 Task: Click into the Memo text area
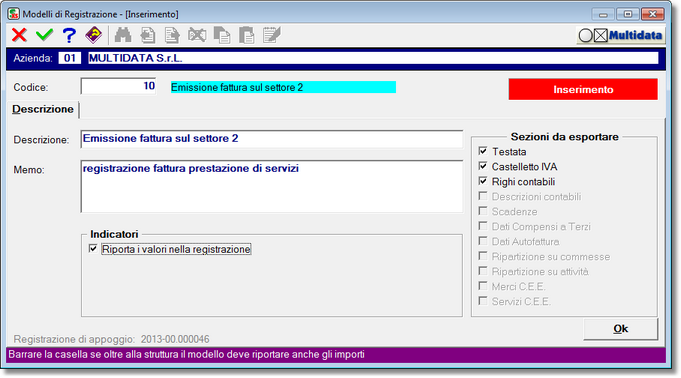pos(271,186)
